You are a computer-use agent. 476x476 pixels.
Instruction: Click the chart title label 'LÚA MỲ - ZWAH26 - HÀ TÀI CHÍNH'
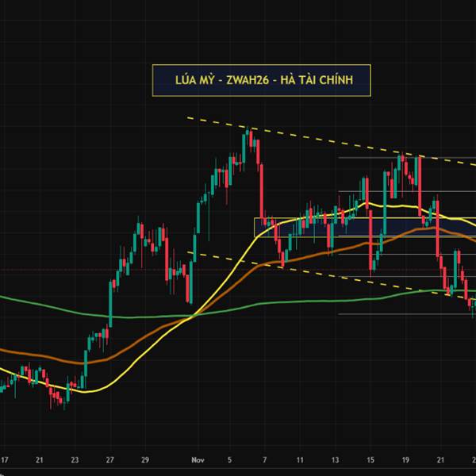[261, 80]
